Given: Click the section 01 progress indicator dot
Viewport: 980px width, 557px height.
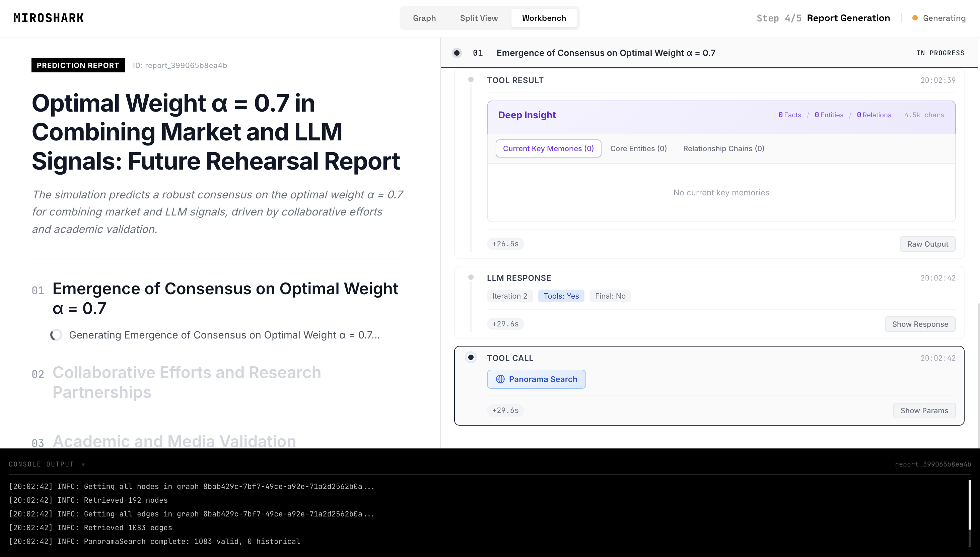Looking at the screenshot, I should point(457,53).
